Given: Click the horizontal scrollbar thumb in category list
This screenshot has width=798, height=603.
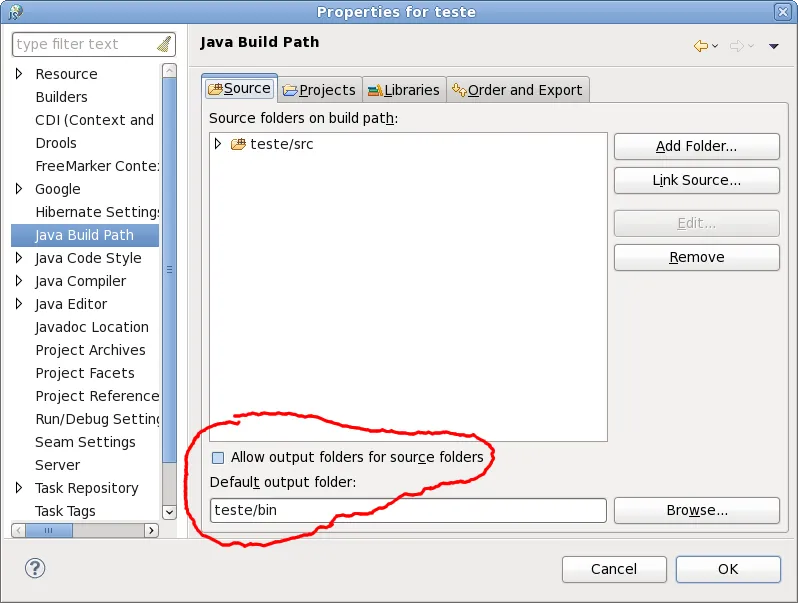Looking at the screenshot, I should point(49,531).
